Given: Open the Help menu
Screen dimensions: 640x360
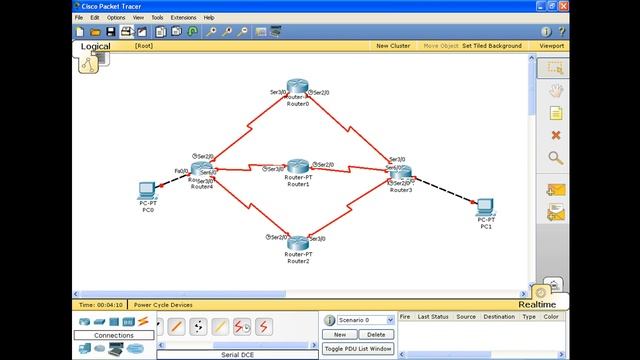Looking at the screenshot, I should (209, 18).
